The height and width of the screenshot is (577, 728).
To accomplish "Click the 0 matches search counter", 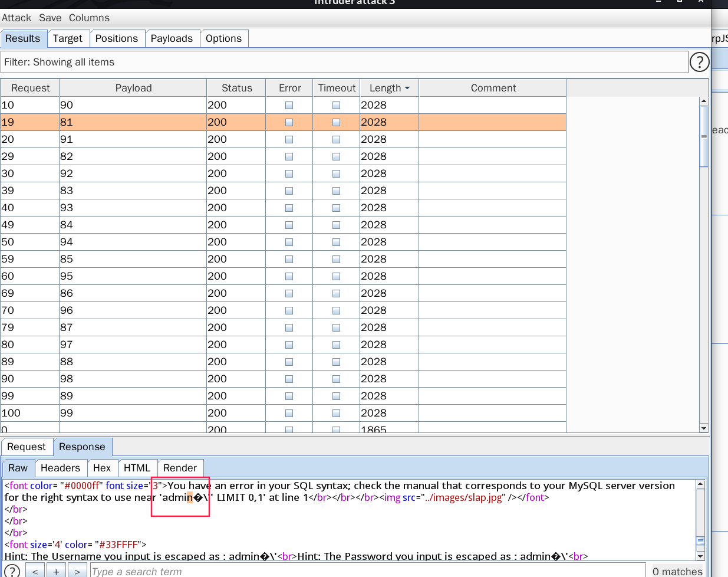I will point(677,571).
